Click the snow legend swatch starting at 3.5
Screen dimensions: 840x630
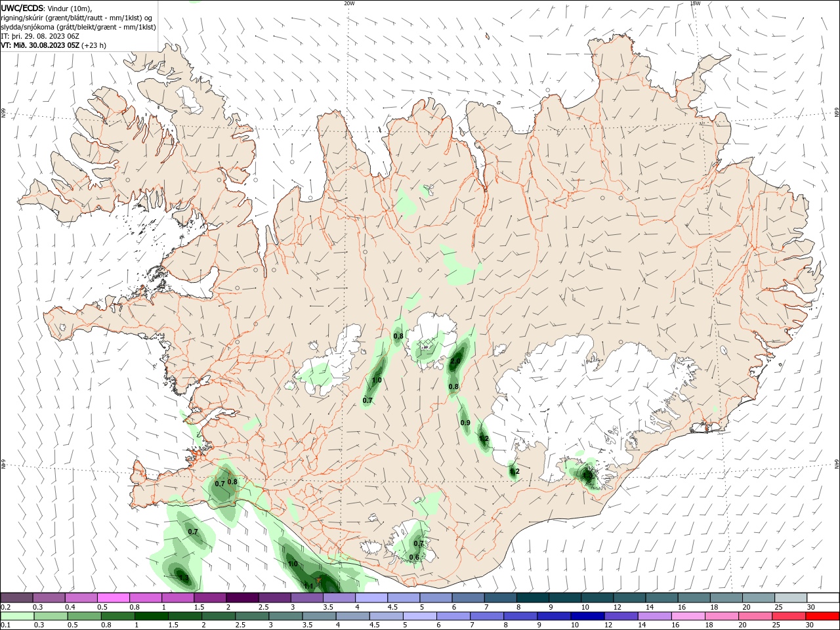(x=339, y=597)
